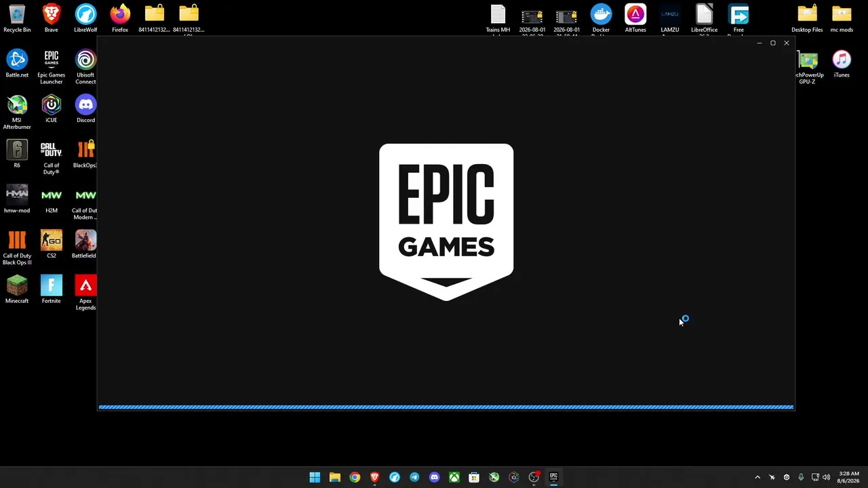Open the taskbar clock showing 3:28 AM
868x488 pixels.
click(849, 477)
